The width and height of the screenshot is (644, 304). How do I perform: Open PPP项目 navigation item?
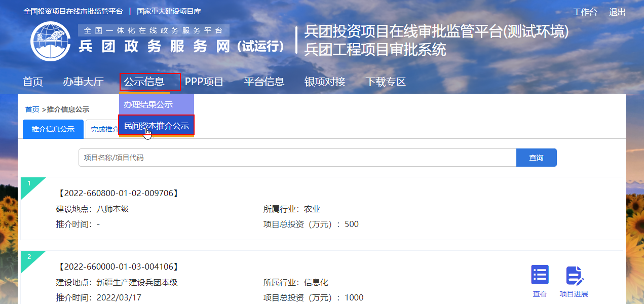click(204, 82)
